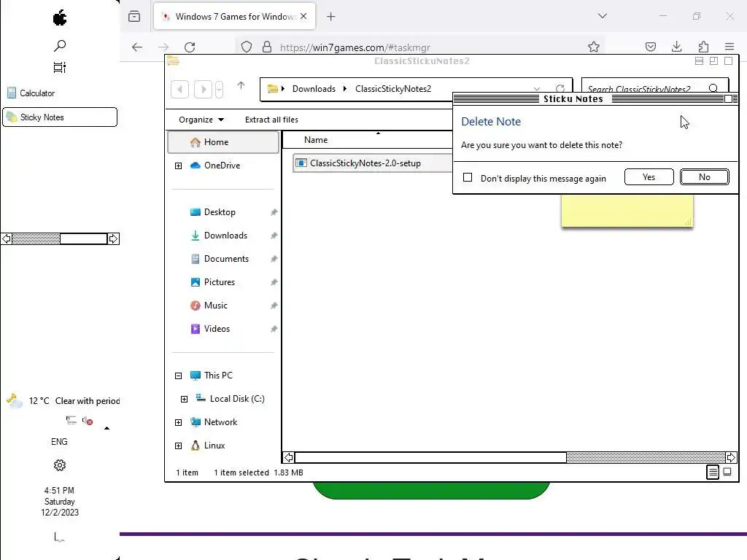
Task: Open Desktop quick access folder
Action: (220, 212)
